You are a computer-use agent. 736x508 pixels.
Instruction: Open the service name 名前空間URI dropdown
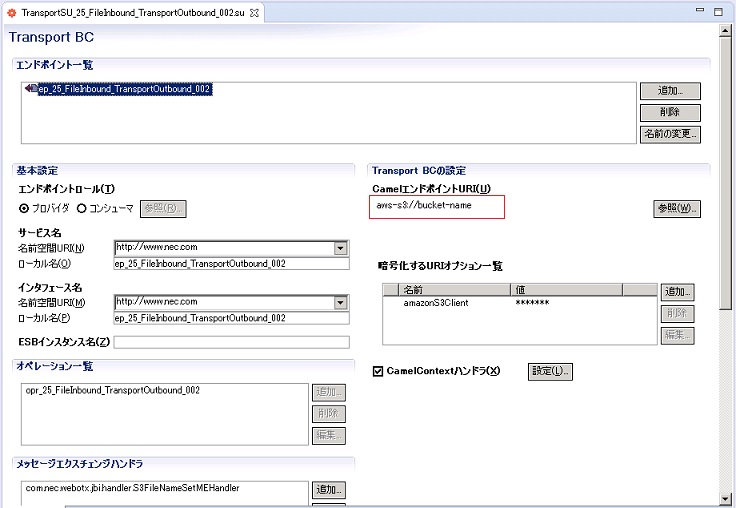pyautogui.click(x=340, y=248)
